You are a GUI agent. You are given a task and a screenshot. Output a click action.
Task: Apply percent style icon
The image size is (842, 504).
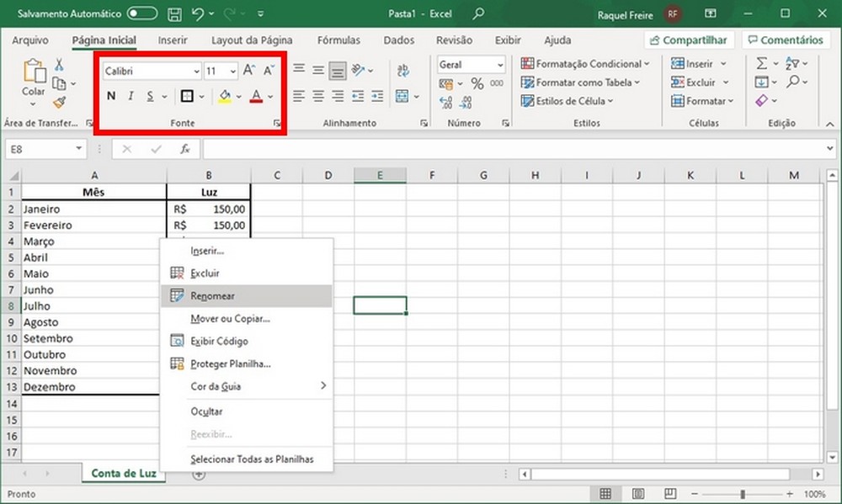(477, 83)
